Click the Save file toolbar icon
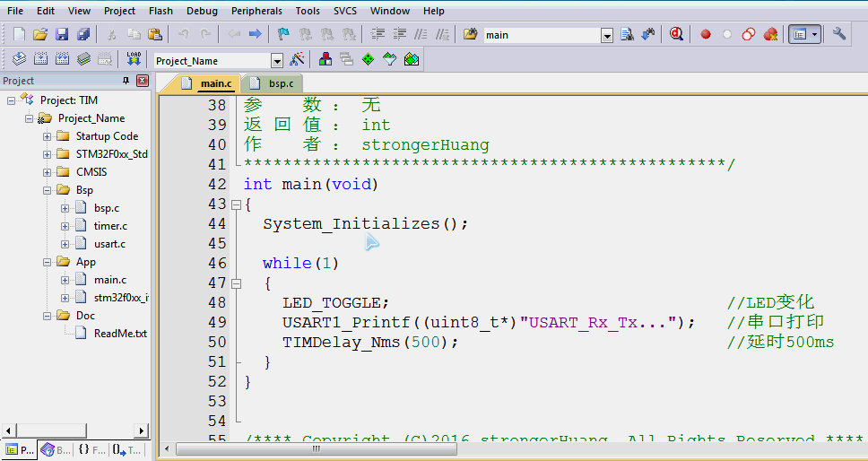 [x=62, y=34]
